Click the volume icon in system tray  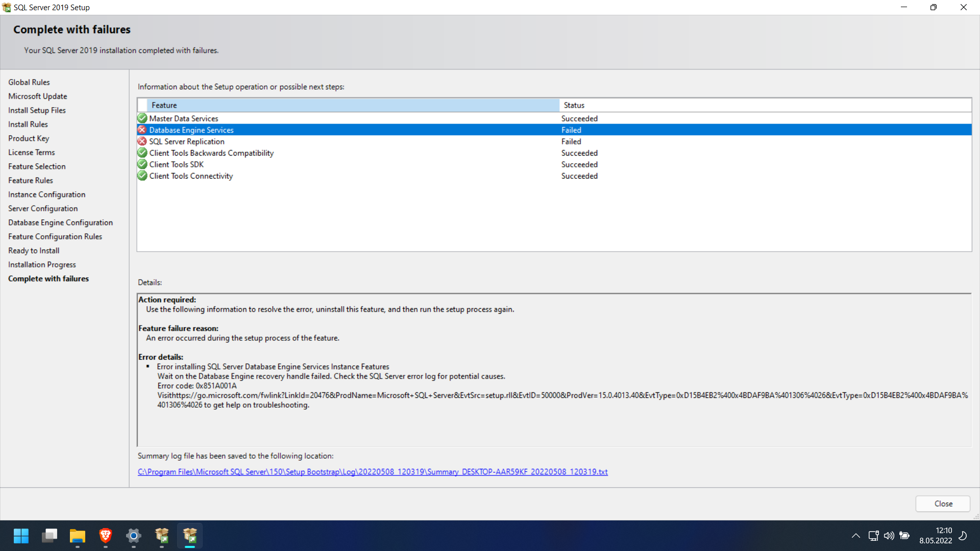pyautogui.click(x=889, y=536)
